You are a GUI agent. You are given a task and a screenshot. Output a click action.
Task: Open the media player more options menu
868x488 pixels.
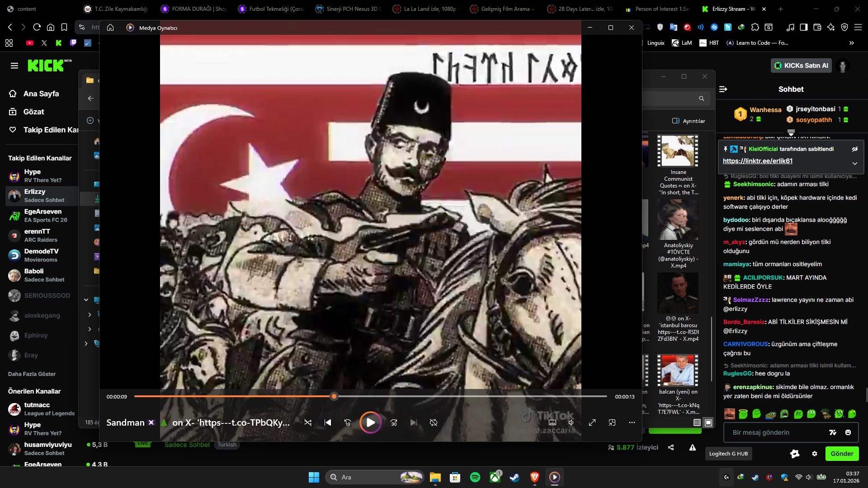(x=632, y=422)
